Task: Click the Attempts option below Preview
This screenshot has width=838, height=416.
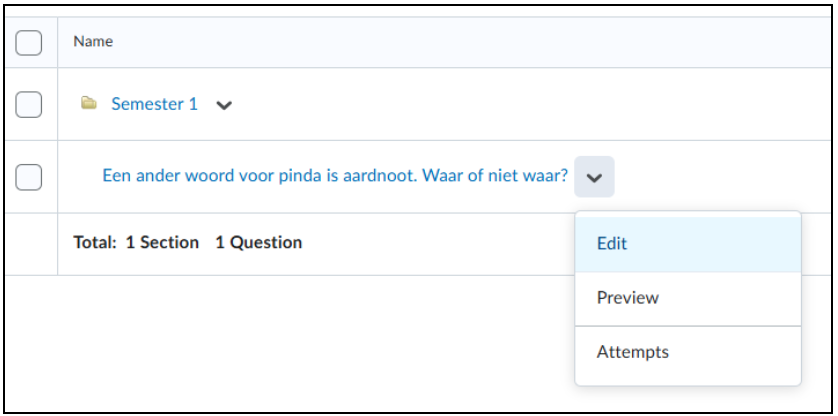Action: pos(688,353)
